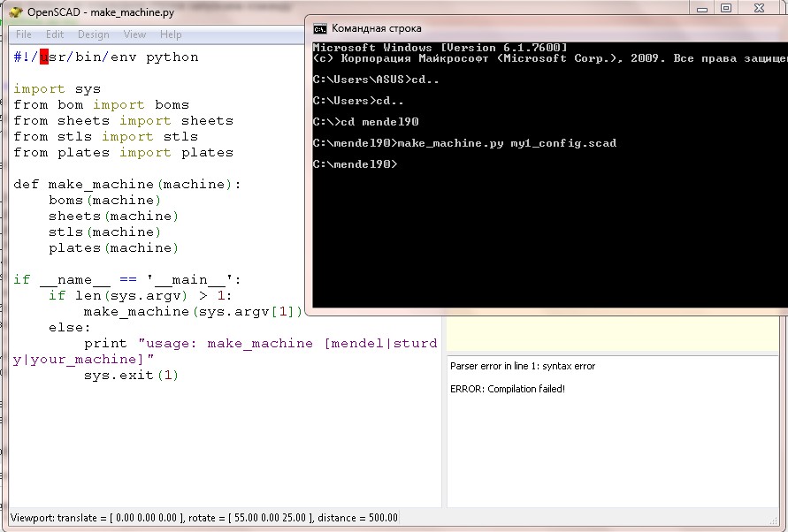Click the 'def make_machine(machine):' line

pos(126,185)
